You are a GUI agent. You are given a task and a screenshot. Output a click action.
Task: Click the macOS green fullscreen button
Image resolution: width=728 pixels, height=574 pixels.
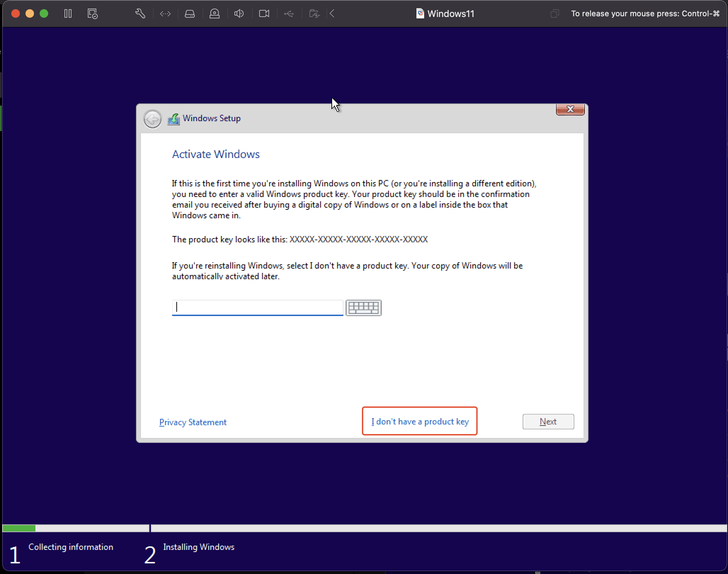pos(44,14)
